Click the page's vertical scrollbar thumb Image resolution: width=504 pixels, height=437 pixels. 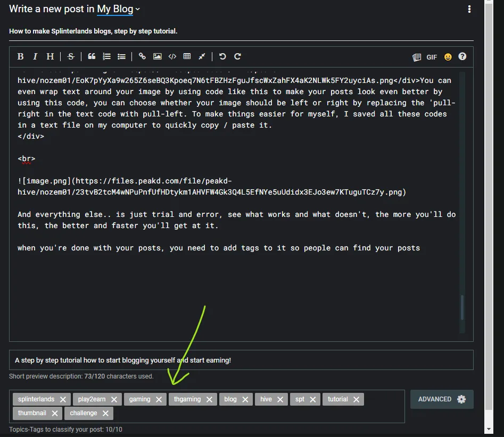click(x=489, y=206)
